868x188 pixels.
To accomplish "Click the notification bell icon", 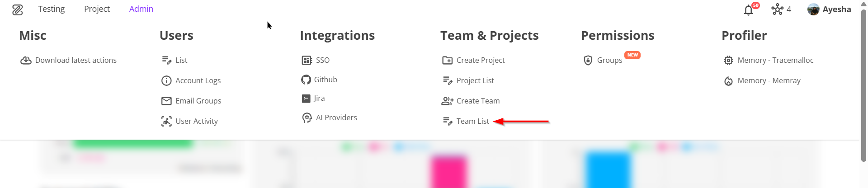I will coord(749,10).
